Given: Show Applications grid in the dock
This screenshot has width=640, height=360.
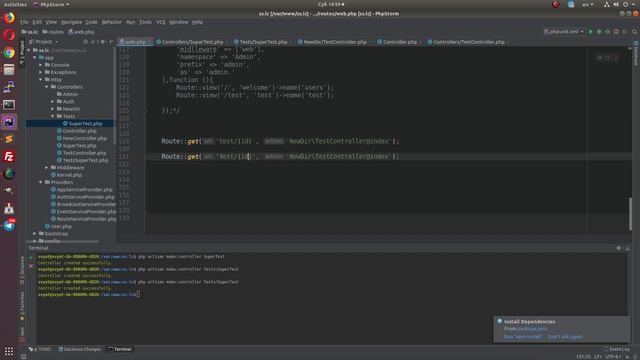Looking at the screenshot, I should pos(9,351).
